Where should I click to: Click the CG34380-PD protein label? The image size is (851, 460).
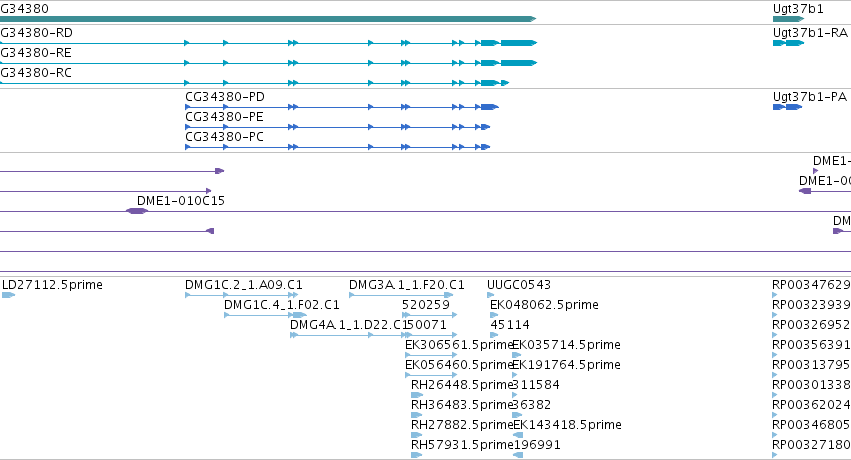(x=225, y=97)
